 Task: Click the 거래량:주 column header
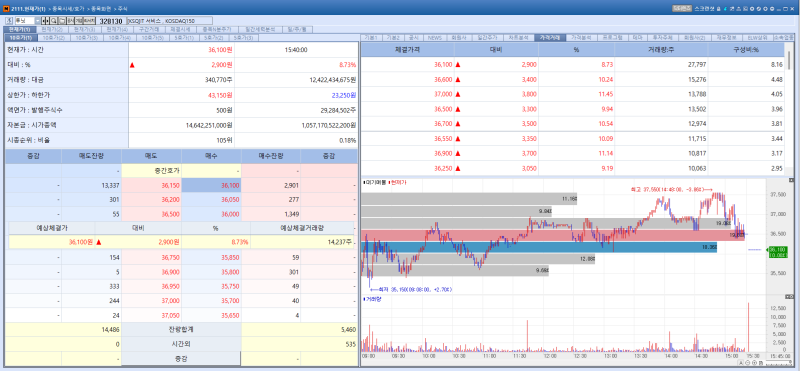click(x=661, y=50)
